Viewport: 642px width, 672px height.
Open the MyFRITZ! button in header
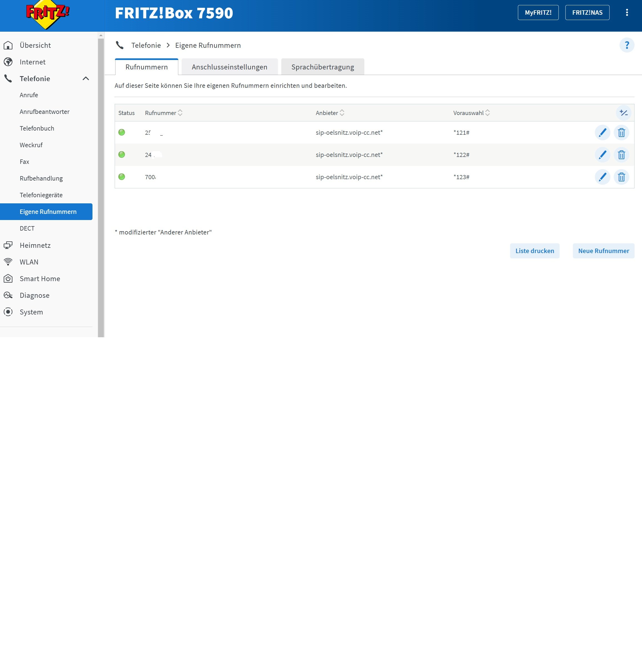tap(538, 13)
